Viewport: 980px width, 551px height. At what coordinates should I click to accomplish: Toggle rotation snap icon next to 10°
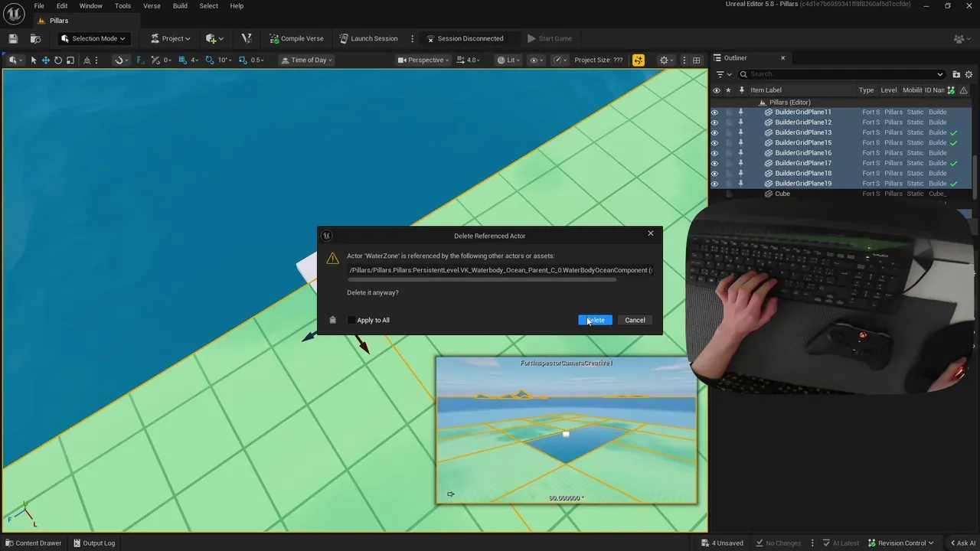[210, 60]
